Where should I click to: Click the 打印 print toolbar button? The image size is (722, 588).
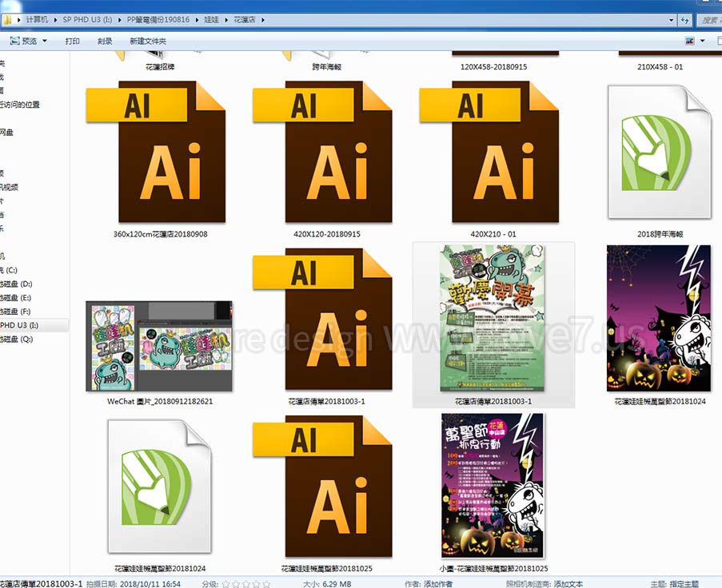pyautogui.click(x=72, y=41)
